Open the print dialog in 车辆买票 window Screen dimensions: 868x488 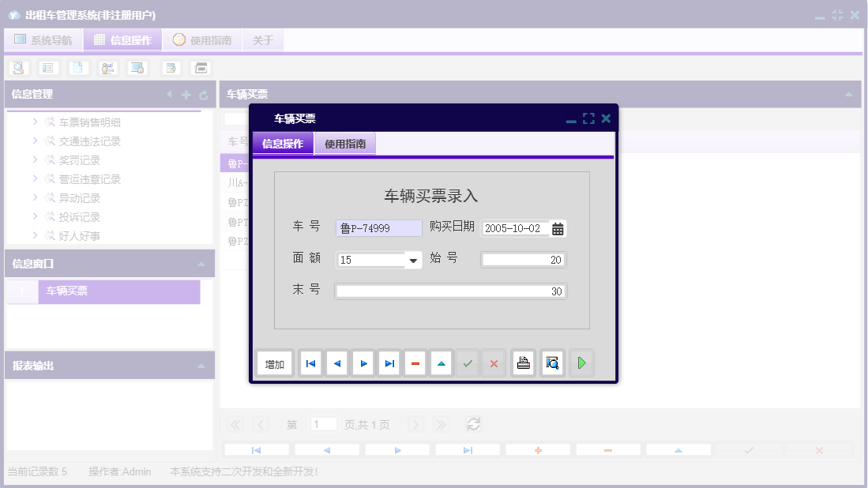click(523, 362)
